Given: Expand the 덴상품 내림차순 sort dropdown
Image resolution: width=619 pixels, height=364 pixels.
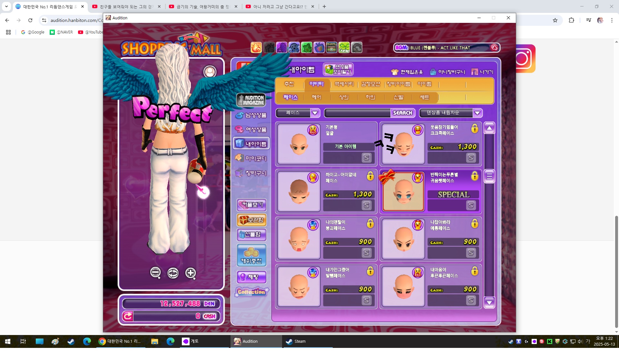Looking at the screenshot, I should [x=477, y=113].
